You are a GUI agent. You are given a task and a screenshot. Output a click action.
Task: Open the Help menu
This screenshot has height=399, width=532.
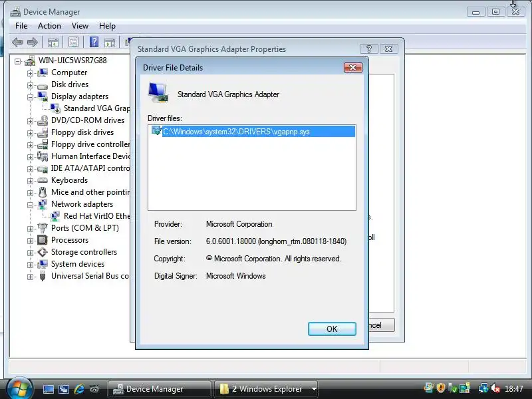pyautogui.click(x=107, y=26)
